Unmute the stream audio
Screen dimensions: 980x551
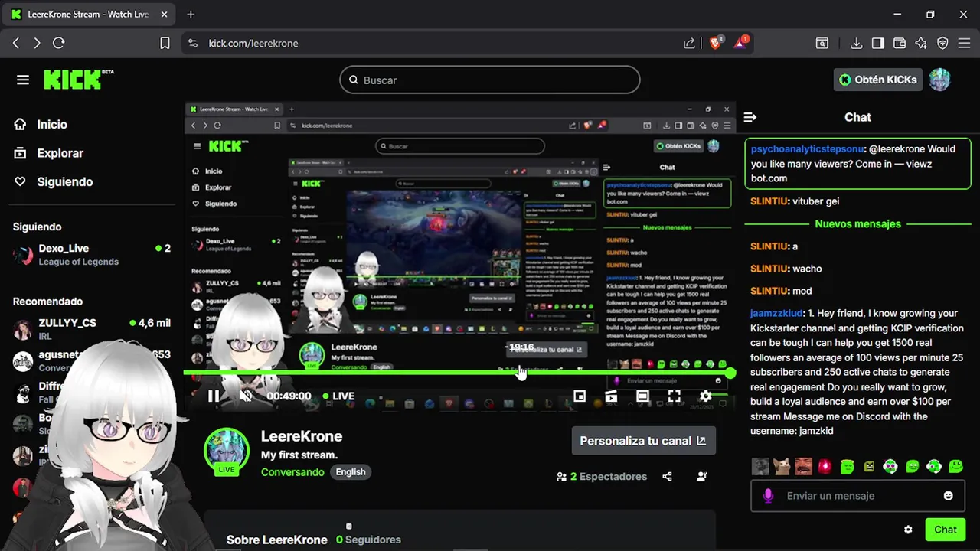[246, 396]
